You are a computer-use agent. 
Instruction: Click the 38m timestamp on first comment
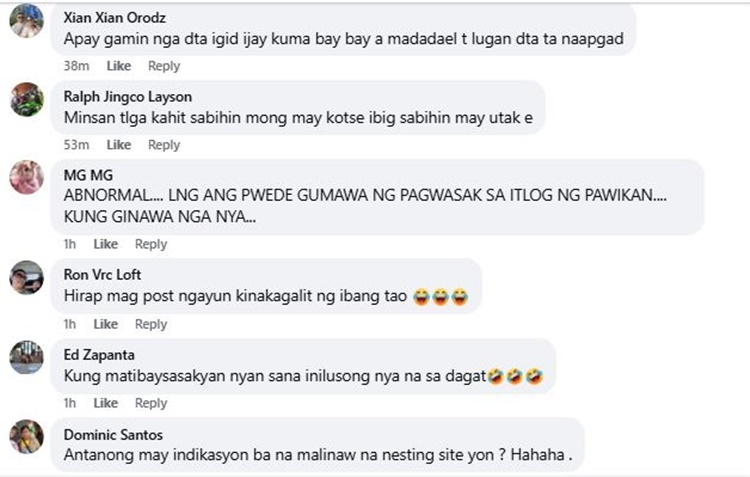(x=77, y=66)
